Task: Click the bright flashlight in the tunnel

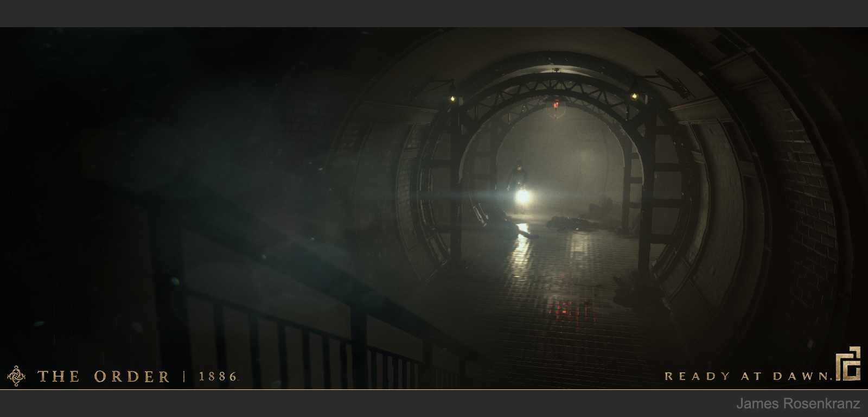Action: tap(522, 197)
